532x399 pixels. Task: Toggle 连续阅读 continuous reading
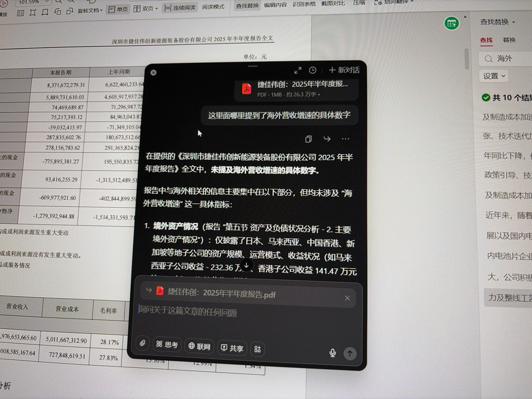coord(180,7)
